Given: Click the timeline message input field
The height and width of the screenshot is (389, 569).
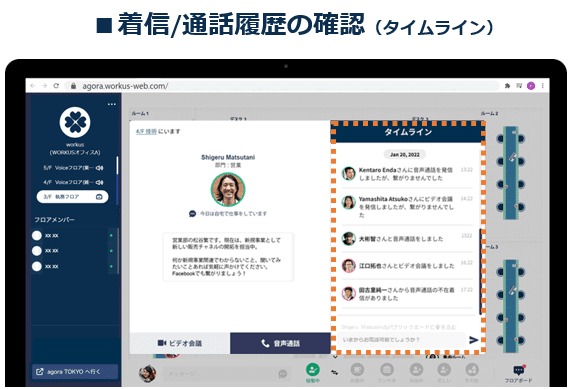Looking at the screenshot, I should (401, 340).
